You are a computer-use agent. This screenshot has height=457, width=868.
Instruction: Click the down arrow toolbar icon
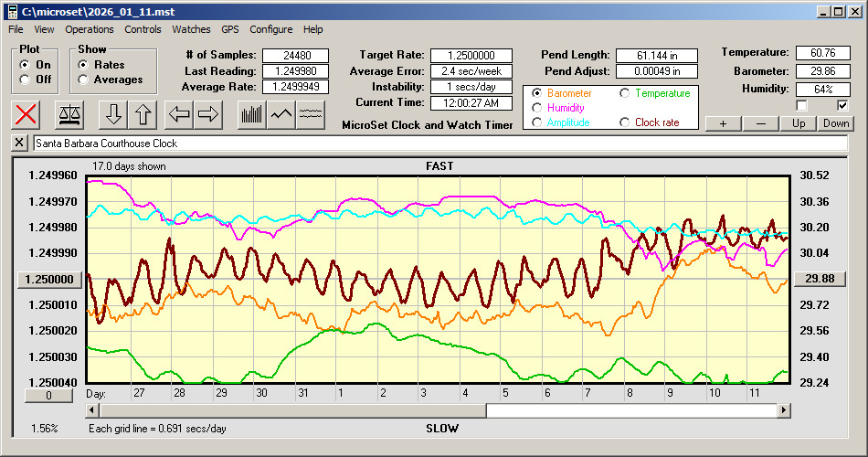tap(113, 114)
